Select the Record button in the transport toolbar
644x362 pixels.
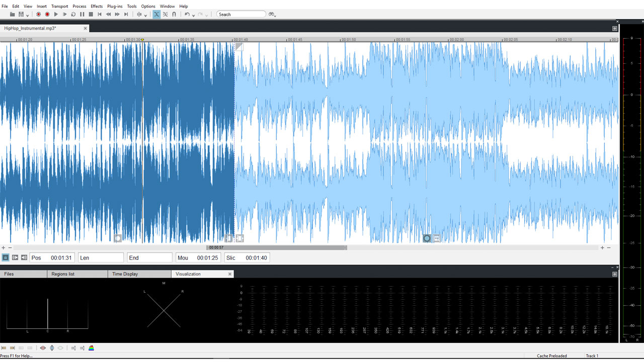click(x=48, y=14)
